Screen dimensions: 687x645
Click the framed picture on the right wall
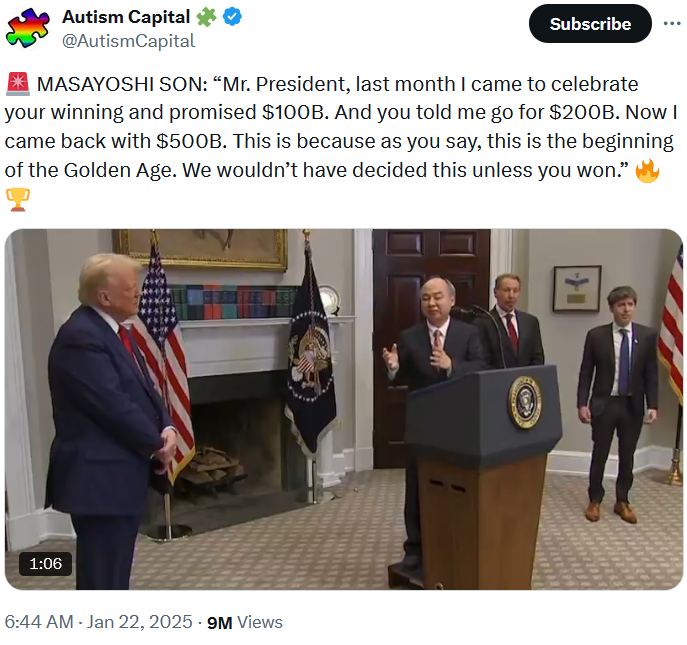[x=577, y=288]
